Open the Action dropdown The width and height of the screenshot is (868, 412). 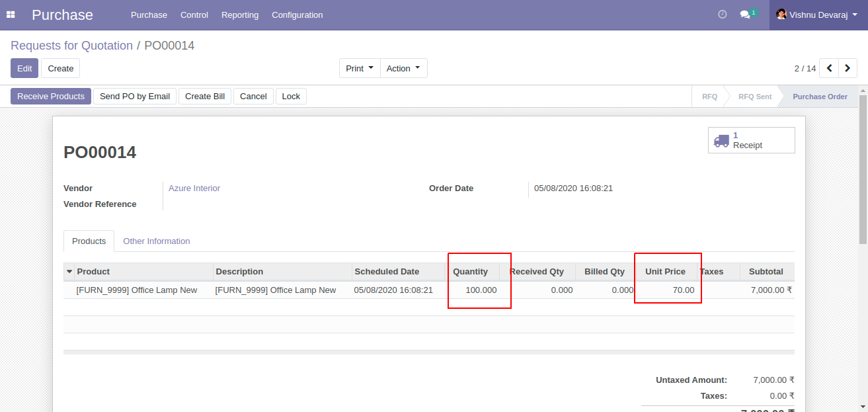click(x=403, y=68)
